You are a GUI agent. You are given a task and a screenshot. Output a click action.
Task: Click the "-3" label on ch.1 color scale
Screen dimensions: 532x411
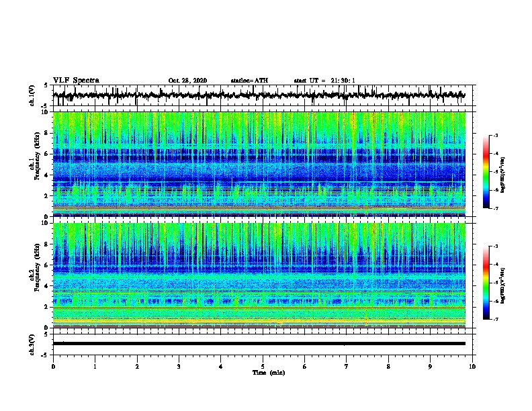(x=496, y=136)
